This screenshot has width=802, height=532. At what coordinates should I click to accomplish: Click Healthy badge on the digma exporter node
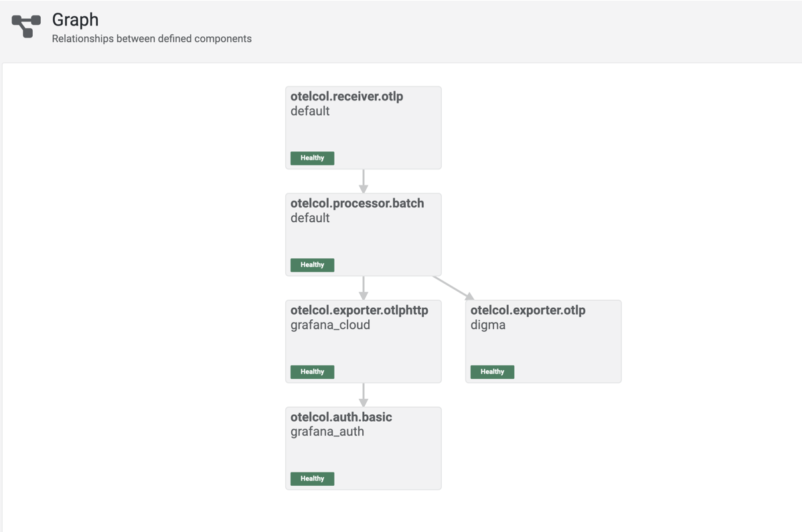492,372
